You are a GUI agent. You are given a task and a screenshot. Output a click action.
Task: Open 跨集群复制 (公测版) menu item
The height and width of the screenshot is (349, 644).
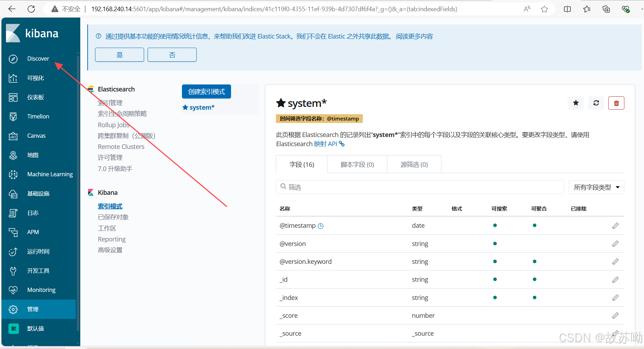click(x=127, y=136)
